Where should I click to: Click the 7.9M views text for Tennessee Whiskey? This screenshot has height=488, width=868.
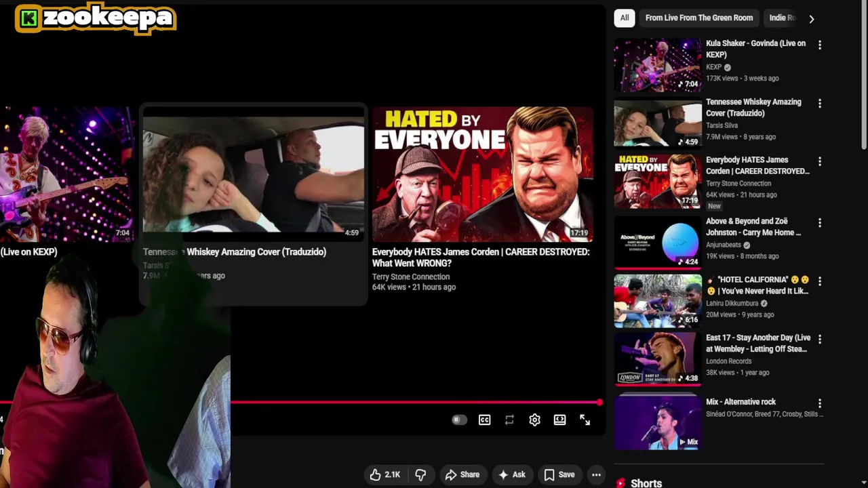coord(722,137)
